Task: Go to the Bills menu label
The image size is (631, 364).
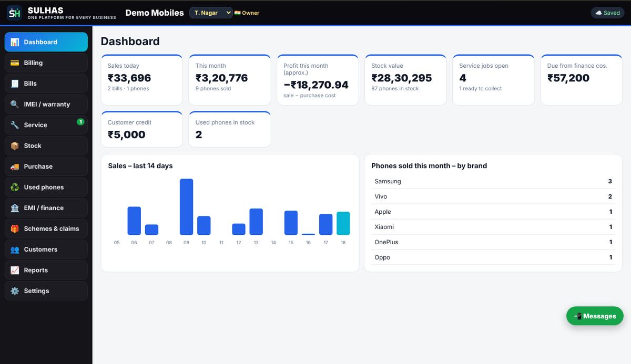Action: pos(30,84)
